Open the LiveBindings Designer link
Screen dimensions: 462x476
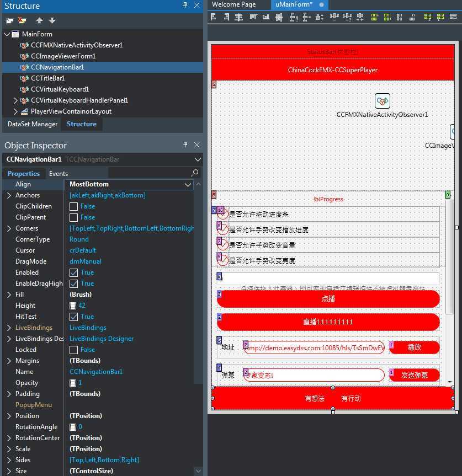[102, 339]
